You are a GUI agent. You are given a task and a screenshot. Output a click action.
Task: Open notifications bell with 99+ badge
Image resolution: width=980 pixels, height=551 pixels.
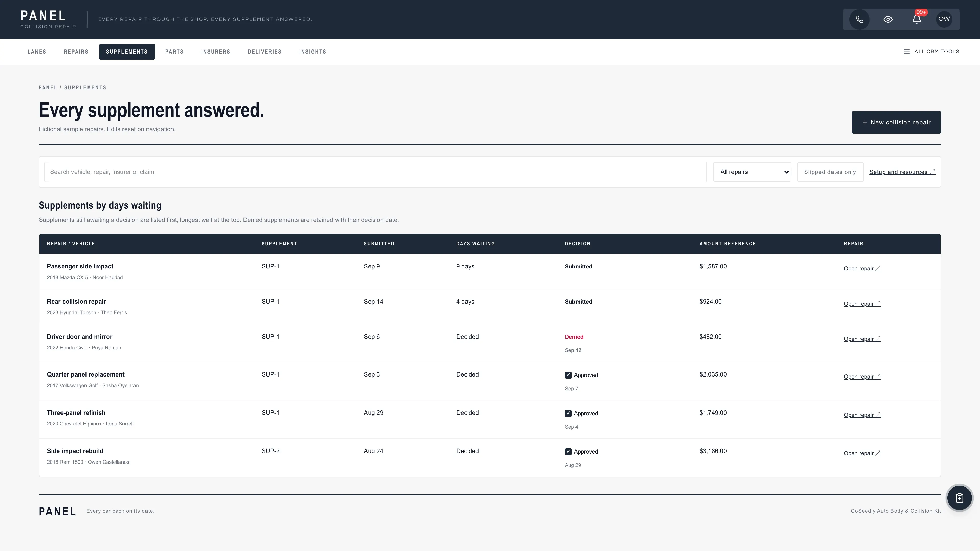pos(916,19)
